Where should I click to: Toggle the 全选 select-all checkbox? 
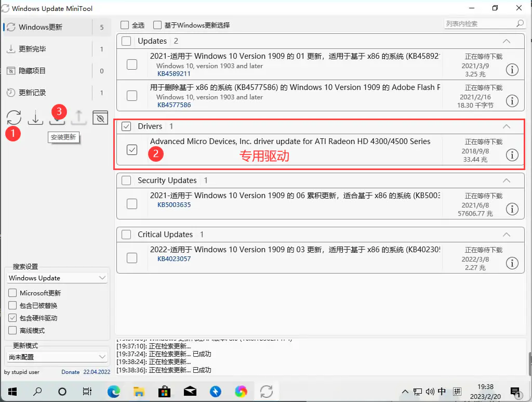(125, 25)
